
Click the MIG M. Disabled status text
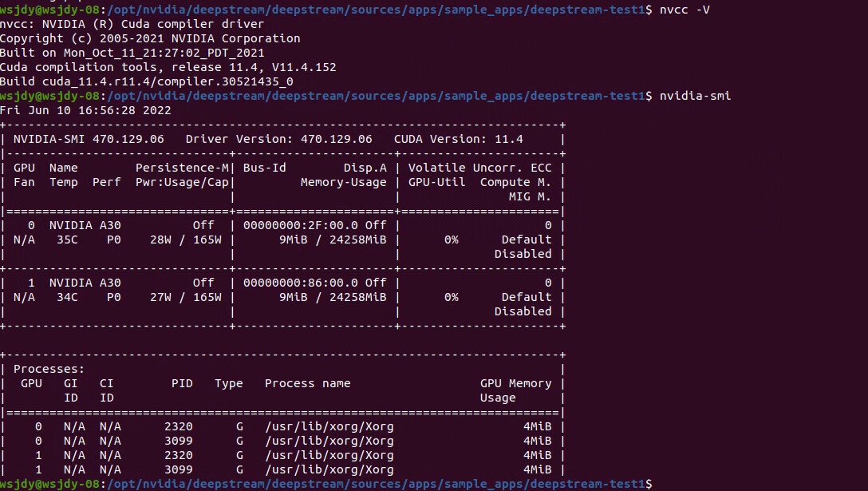point(523,253)
